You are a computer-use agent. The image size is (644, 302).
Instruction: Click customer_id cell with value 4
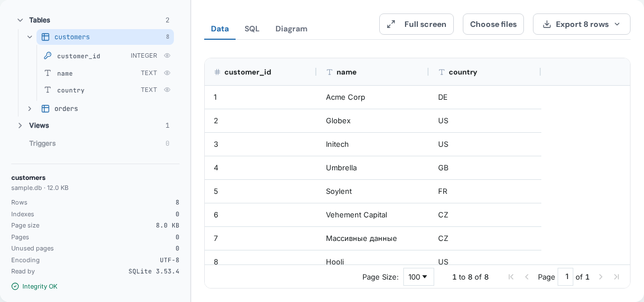point(260,168)
